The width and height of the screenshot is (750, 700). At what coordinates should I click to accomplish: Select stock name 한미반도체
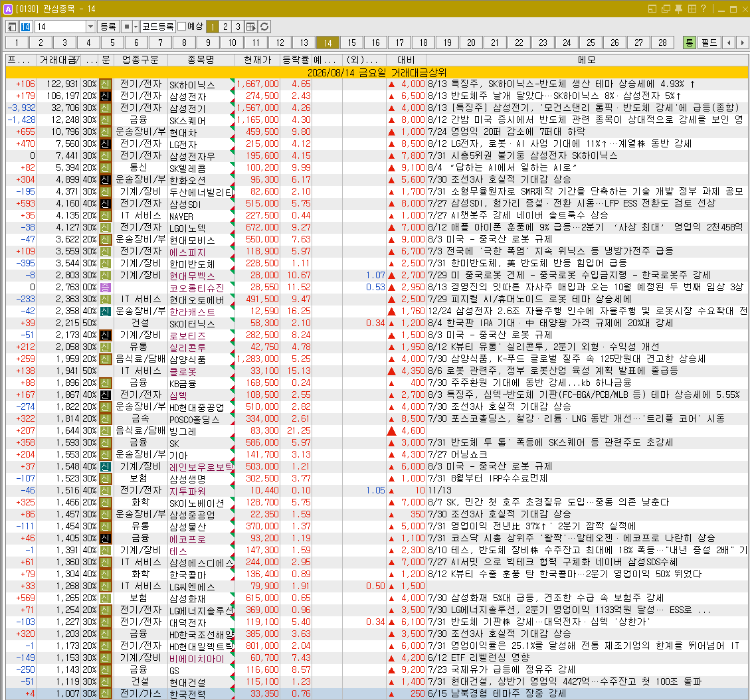192,264
